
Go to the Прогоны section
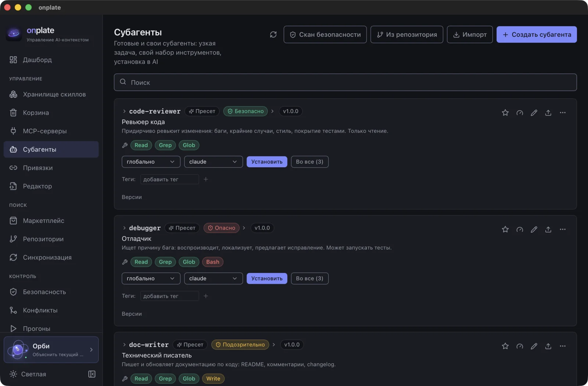[x=51, y=329]
